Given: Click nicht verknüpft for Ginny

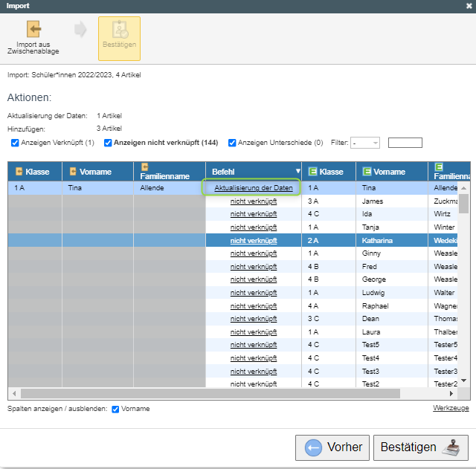Looking at the screenshot, I should tap(254, 253).
